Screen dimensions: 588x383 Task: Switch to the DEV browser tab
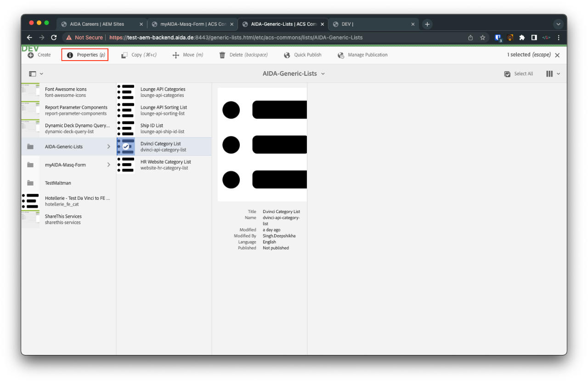tap(372, 24)
